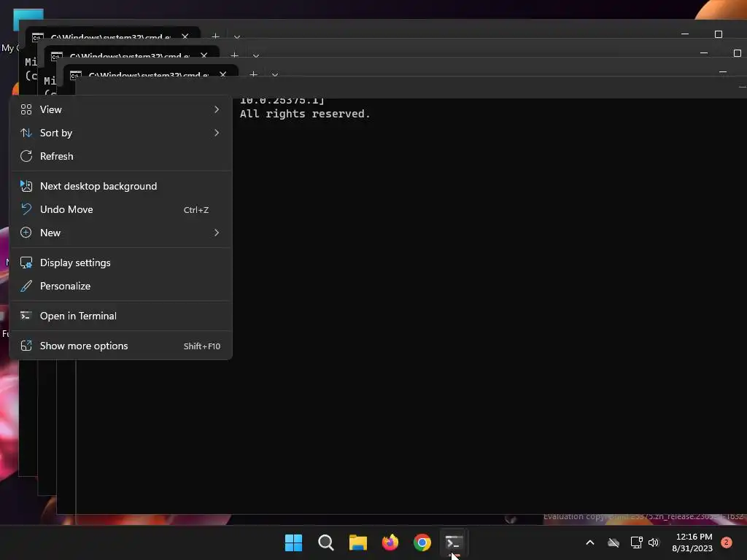Screen dimensions: 747x560
Task: Add a new tab in the third Terminal window
Action: pyautogui.click(x=253, y=74)
